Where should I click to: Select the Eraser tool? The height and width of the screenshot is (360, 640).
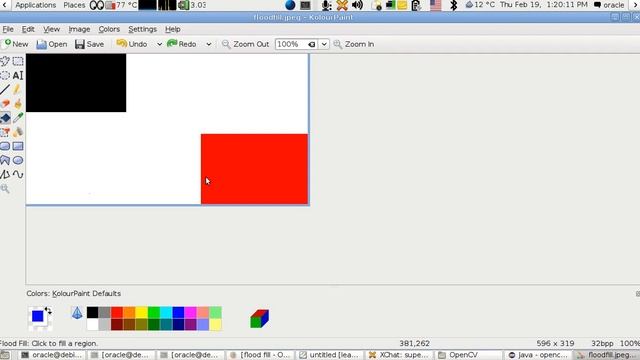[x=5, y=104]
